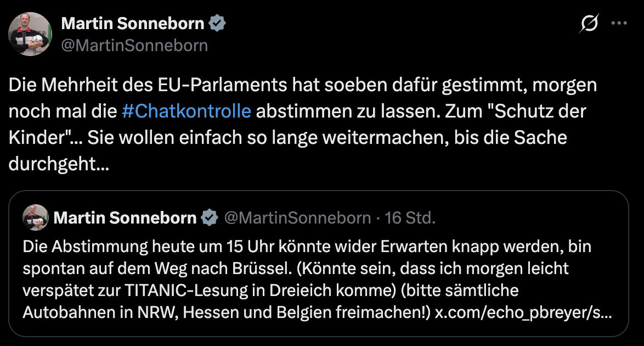Click verified badge in the quoted post
Image resolution: width=644 pixels, height=346 pixels.
pos(209,218)
